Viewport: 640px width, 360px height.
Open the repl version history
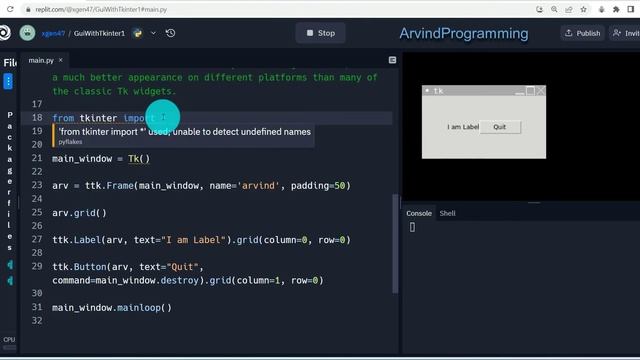pyautogui.click(x=171, y=33)
